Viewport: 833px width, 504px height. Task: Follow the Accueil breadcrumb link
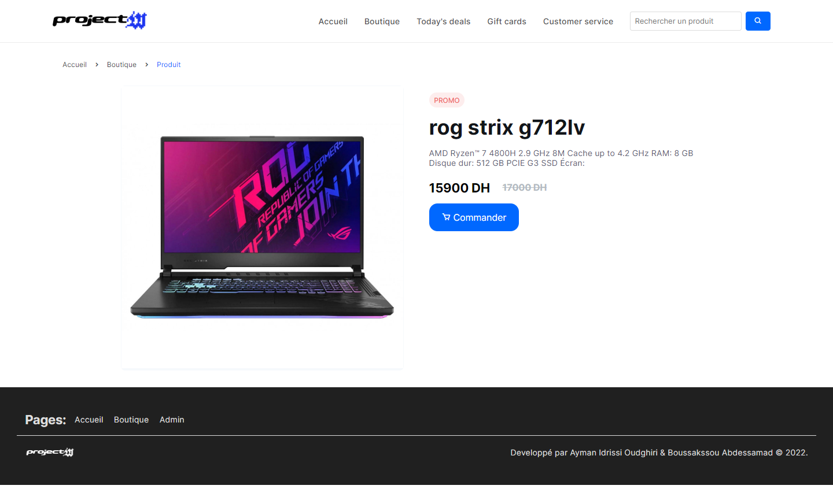[75, 65]
